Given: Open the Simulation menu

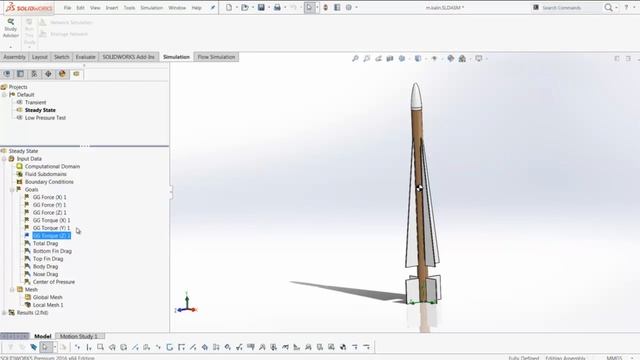Looking at the screenshot, I should 151,8.
